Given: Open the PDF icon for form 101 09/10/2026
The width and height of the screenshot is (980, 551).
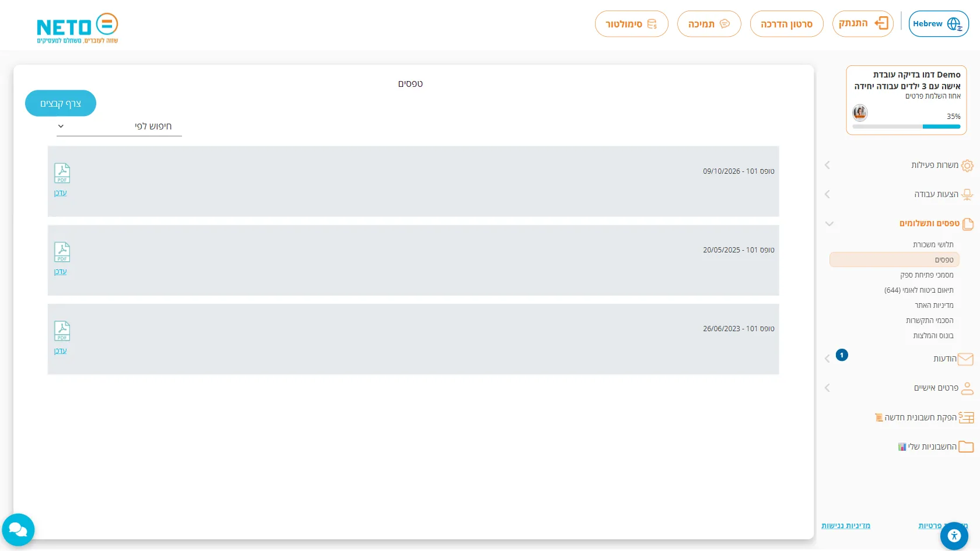Looking at the screenshot, I should tap(62, 173).
